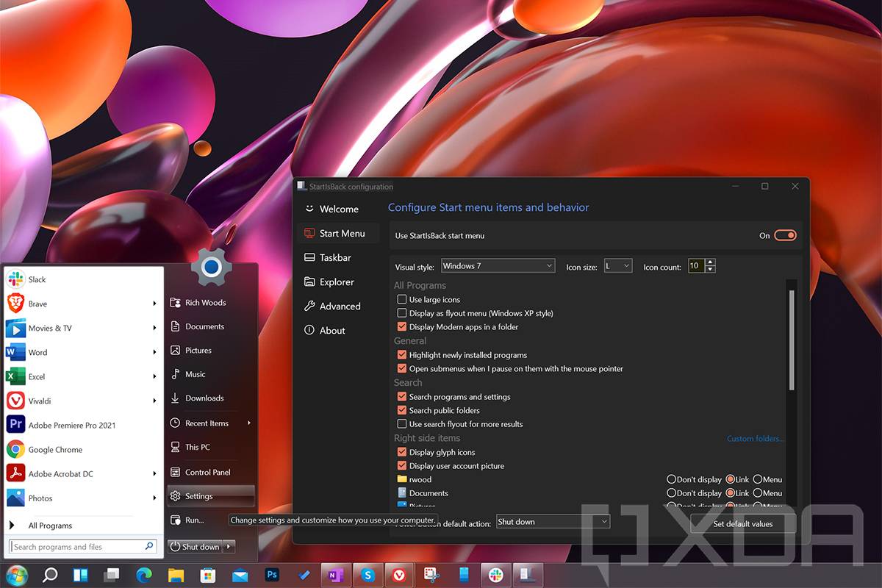The width and height of the screenshot is (882, 588).
Task: Expand the Icon size dropdown
Action: tap(617, 266)
